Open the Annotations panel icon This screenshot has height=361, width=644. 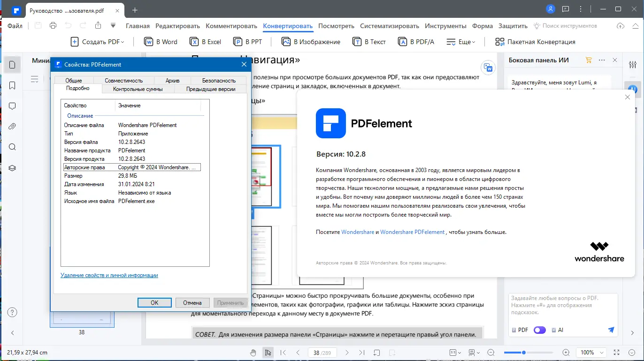[x=12, y=105]
